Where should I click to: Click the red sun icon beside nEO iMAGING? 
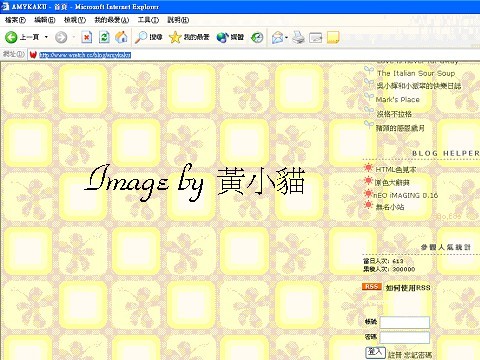coord(368,193)
